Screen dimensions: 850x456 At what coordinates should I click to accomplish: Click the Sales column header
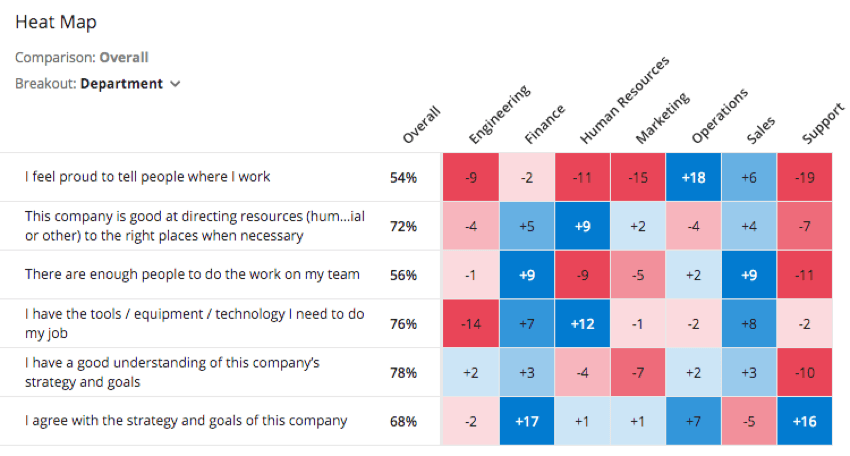(761, 131)
